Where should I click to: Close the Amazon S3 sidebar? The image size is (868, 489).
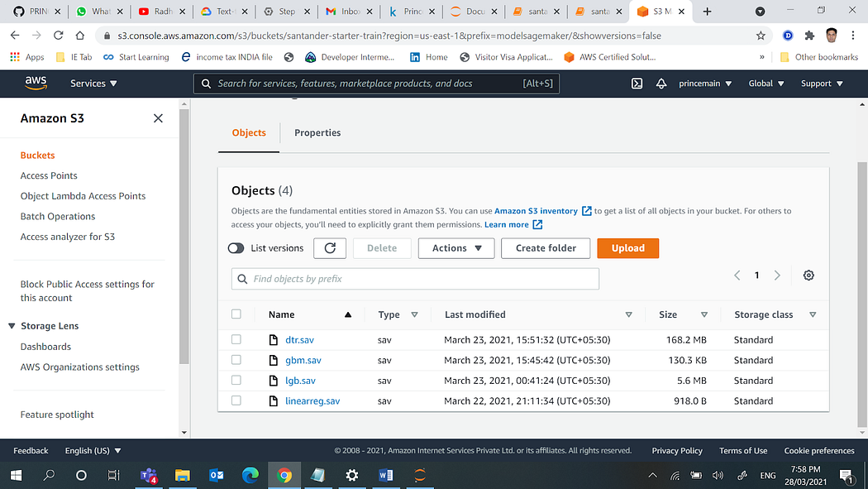tap(158, 118)
